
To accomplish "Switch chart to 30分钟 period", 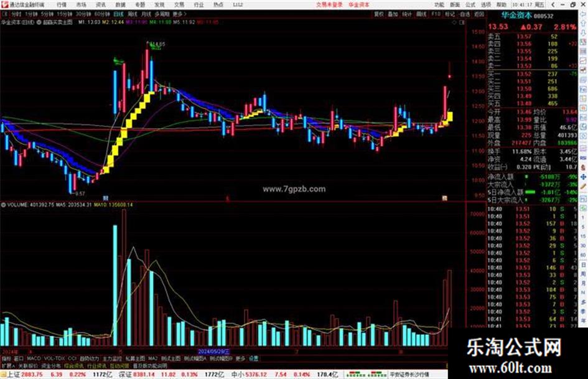I will click(x=83, y=14).
